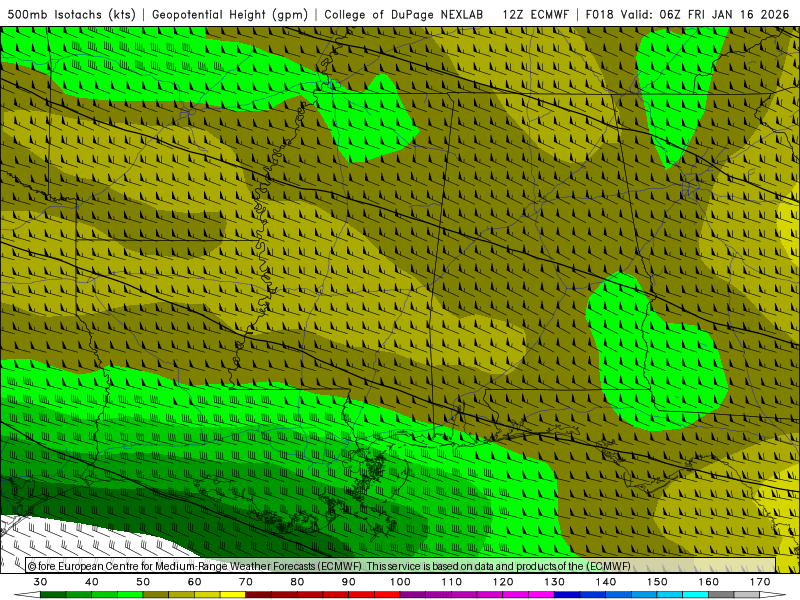The image size is (800, 600).
Task: Click the '70' legend value
Action: (246, 582)
